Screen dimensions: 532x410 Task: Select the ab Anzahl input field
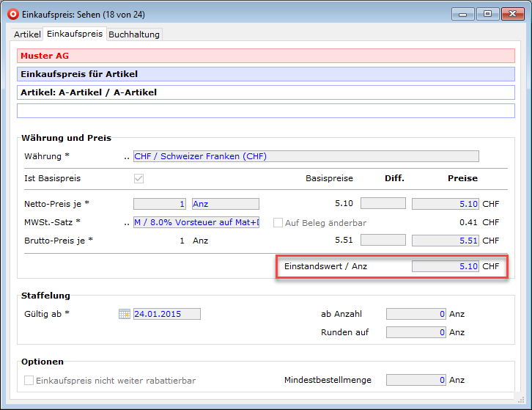[x=415, y=314]
